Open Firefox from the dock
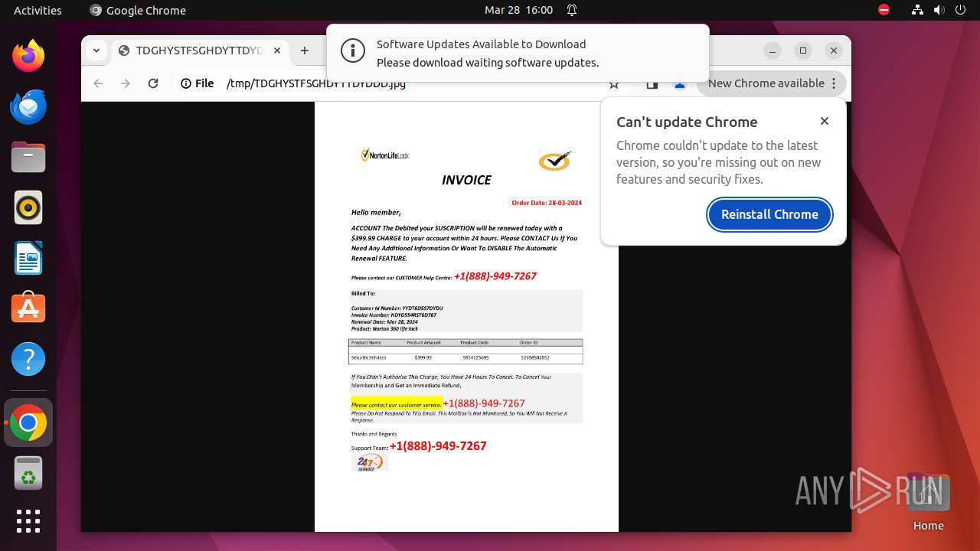Image resolution: width=980 pixels, height=551 pixels. [x=28, y=56]
